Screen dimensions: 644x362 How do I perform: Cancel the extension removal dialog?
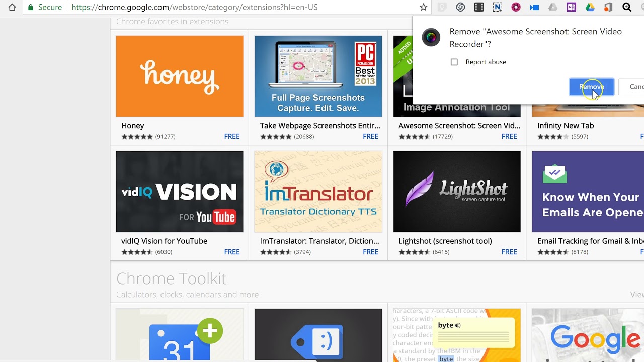pos(633,87)
